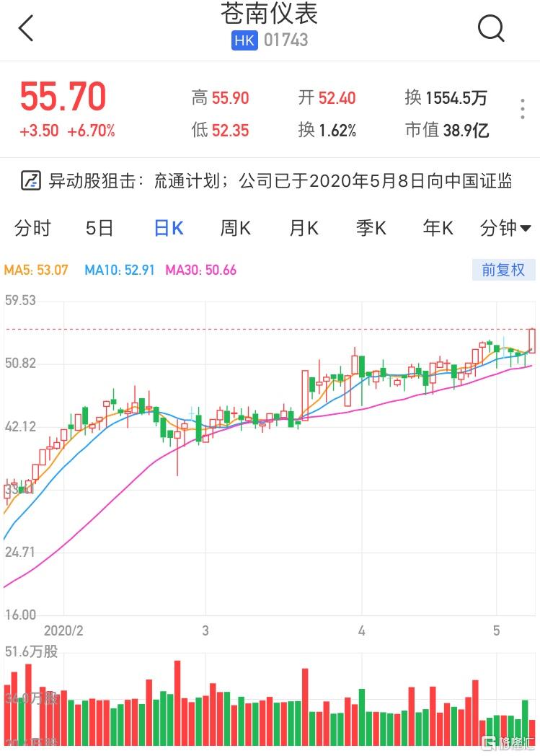Switch to the 分时 tab
540x756 pixels.
click(x=32, y=228)
